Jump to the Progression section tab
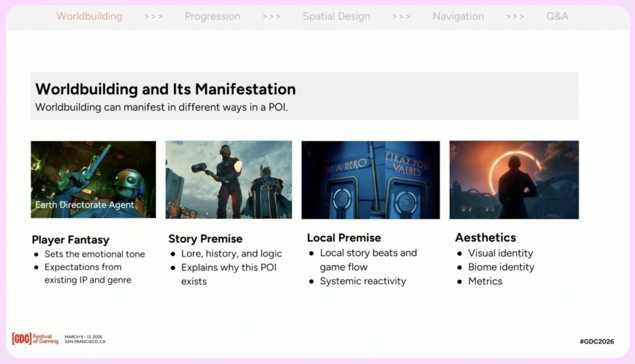The height and width of the screenshot is (364, 635). (213, 16)
